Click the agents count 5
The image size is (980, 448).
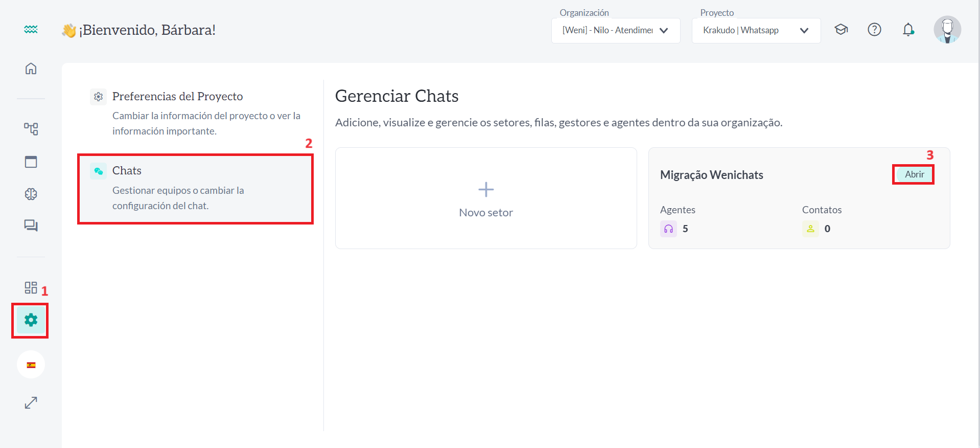pos(685,229)
